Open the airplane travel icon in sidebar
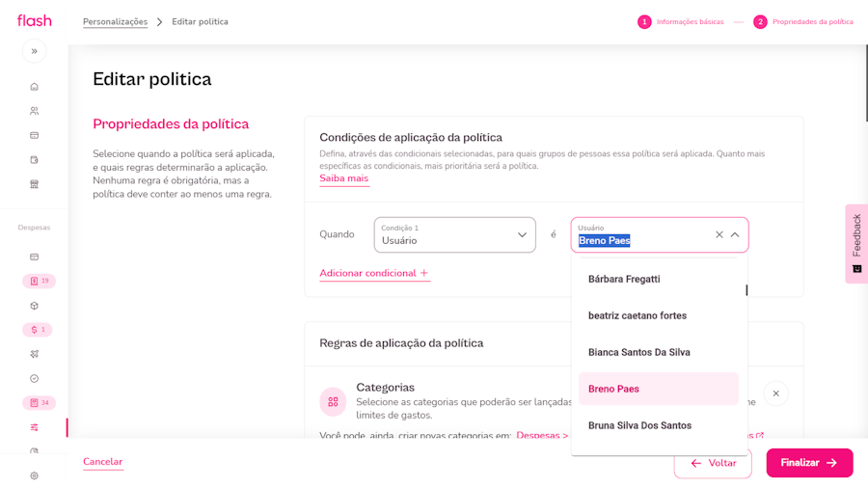 [35, 354]
